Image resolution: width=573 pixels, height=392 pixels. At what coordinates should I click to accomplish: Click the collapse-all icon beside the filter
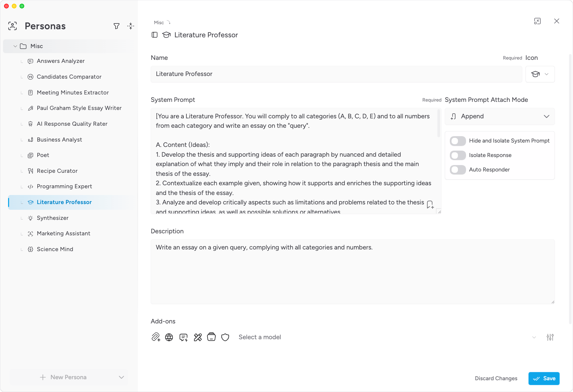click(131, 26)
